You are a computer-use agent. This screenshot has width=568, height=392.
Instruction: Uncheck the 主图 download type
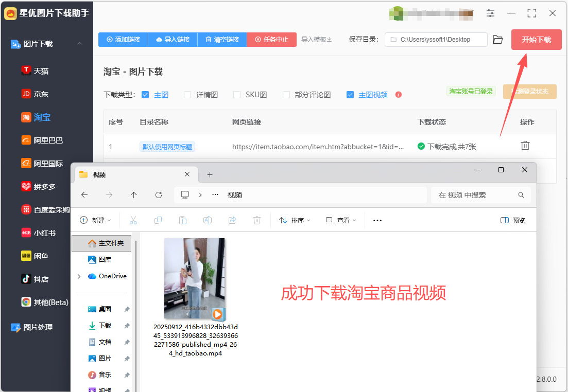tap(145, 95)
